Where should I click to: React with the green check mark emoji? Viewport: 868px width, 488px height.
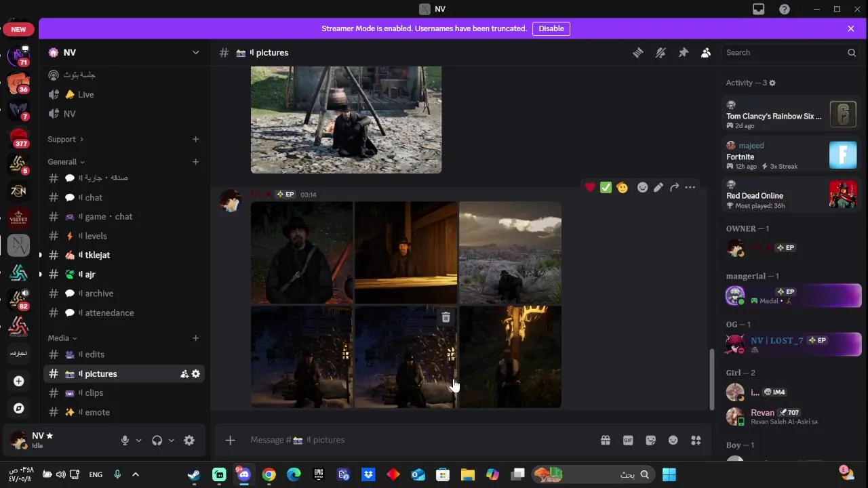point(606,187)
